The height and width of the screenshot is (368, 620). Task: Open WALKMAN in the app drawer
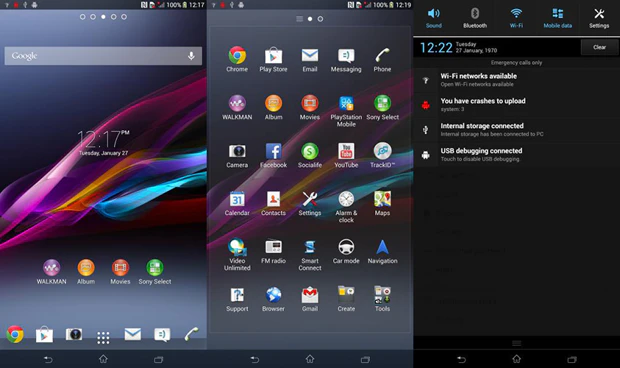pyautogui.click(x=237, y=108)
